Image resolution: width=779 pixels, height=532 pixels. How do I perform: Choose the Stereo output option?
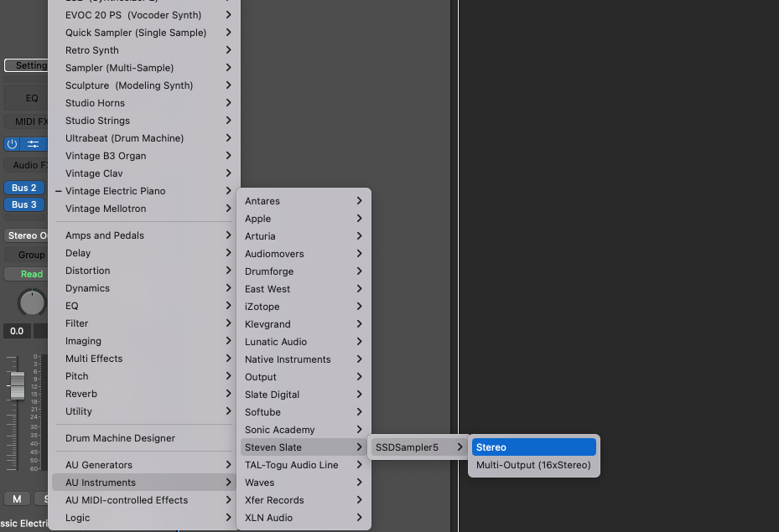[534, 447]
